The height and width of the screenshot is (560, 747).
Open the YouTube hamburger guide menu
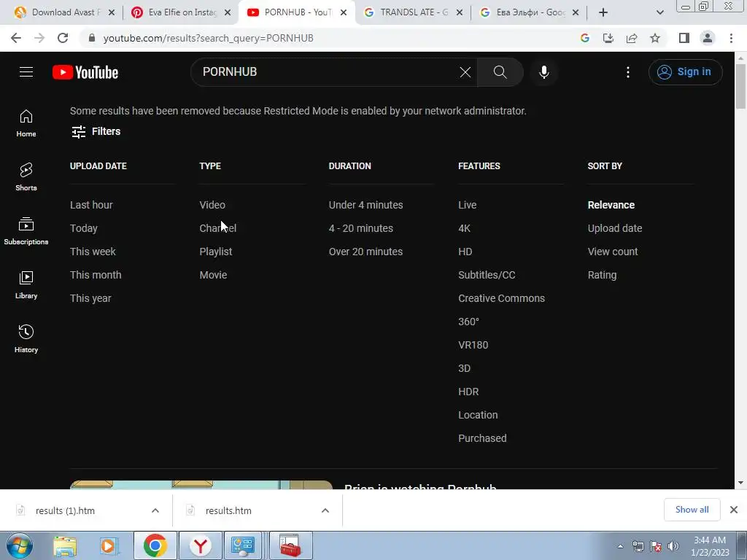26,72
